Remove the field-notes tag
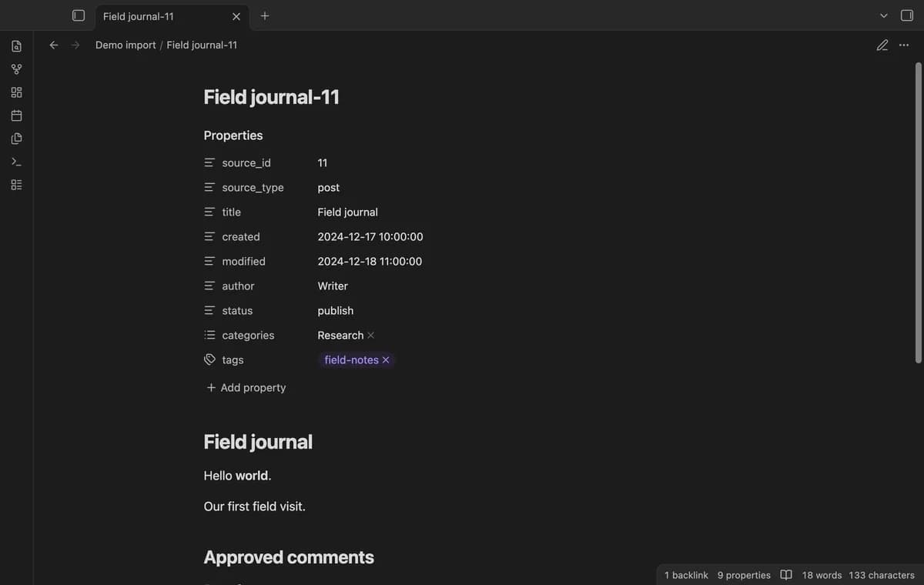This screenshot has width=924, height=585. 386,360
